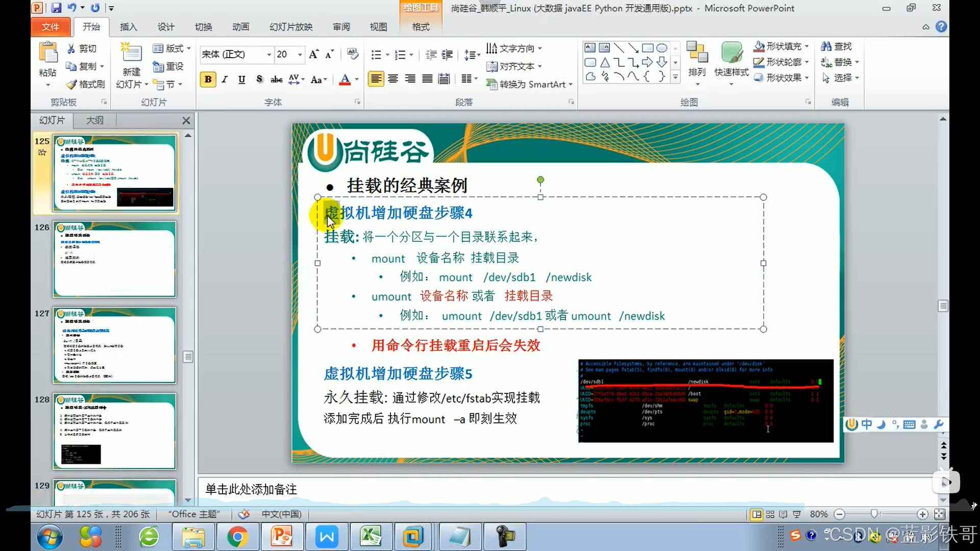Open the Bullets list icon
The height and width of the screenshot is (551, 980).
point(376,55)
